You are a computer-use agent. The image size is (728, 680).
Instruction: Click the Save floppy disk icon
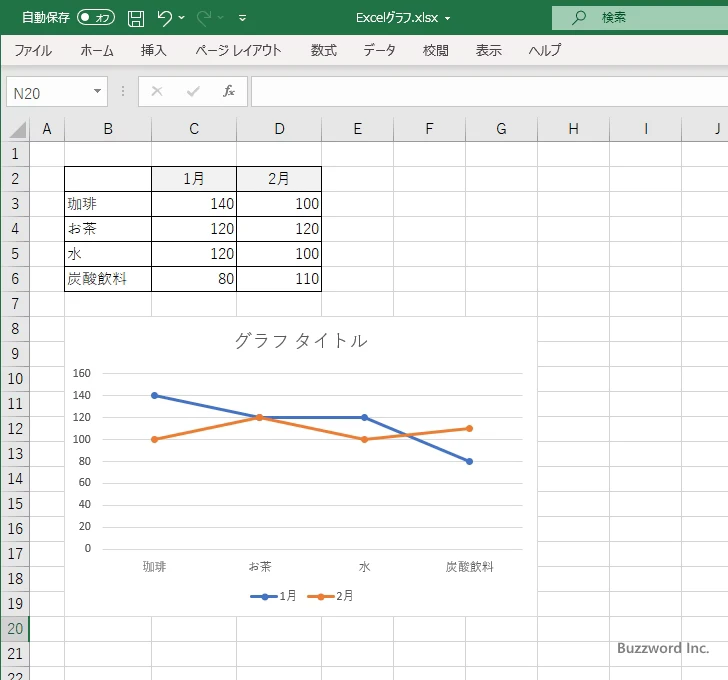[x=136, y=18]
